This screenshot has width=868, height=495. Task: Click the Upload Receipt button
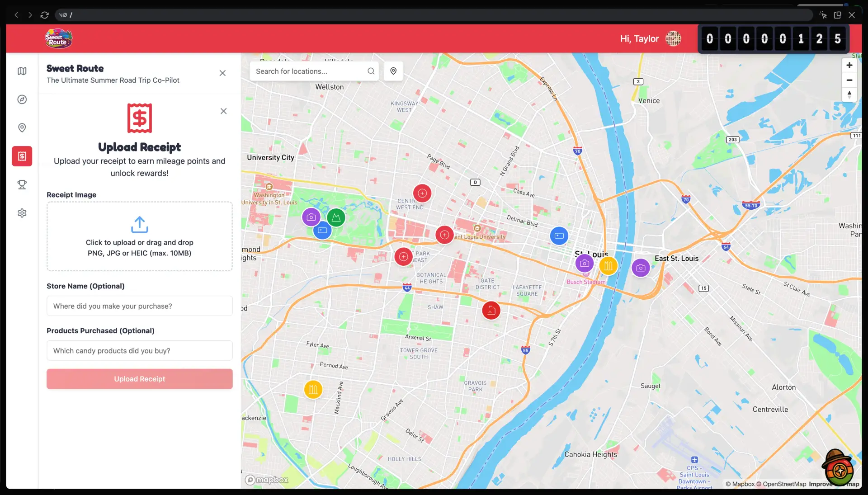point(139,379)
